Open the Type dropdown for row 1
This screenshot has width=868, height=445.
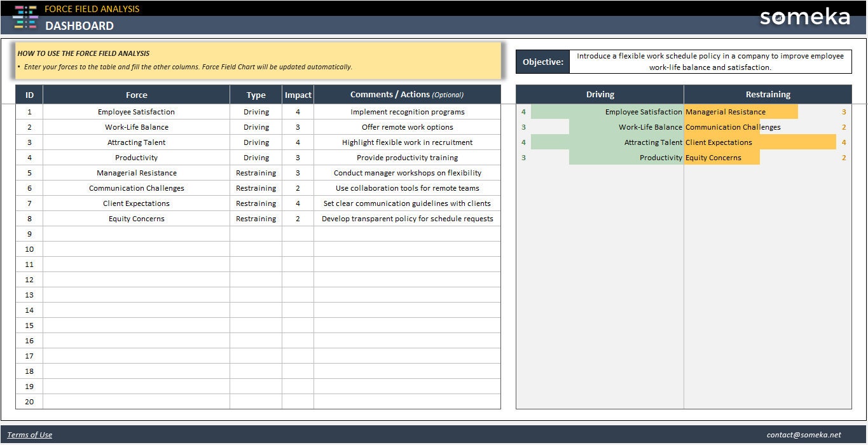pyautogui.click(x=256, y=111)
